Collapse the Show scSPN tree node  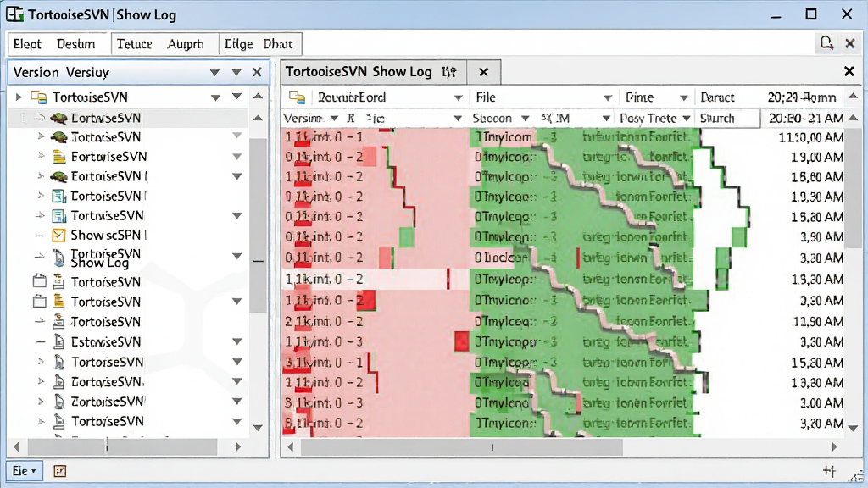pos(41,236)
